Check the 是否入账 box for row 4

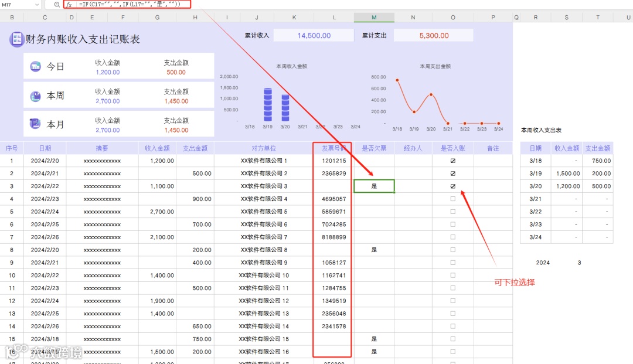pyautogui.click(x=453, y=199)
